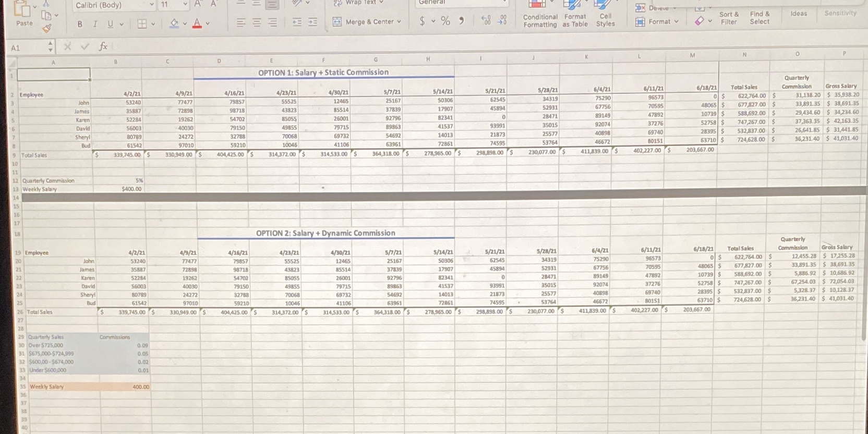868x434 pixels.
Task: Click the Sensitivity button
Action: tap(840, 13)
